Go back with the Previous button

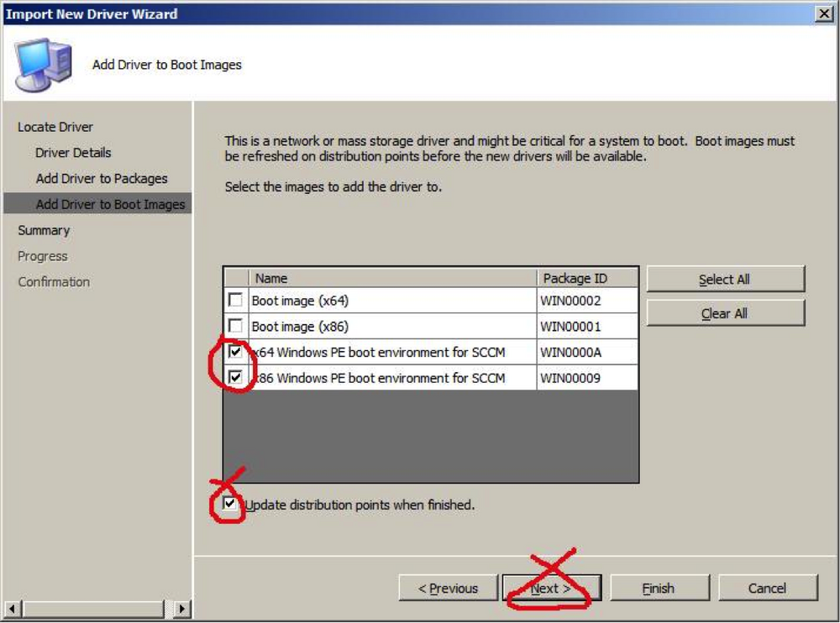448,589
